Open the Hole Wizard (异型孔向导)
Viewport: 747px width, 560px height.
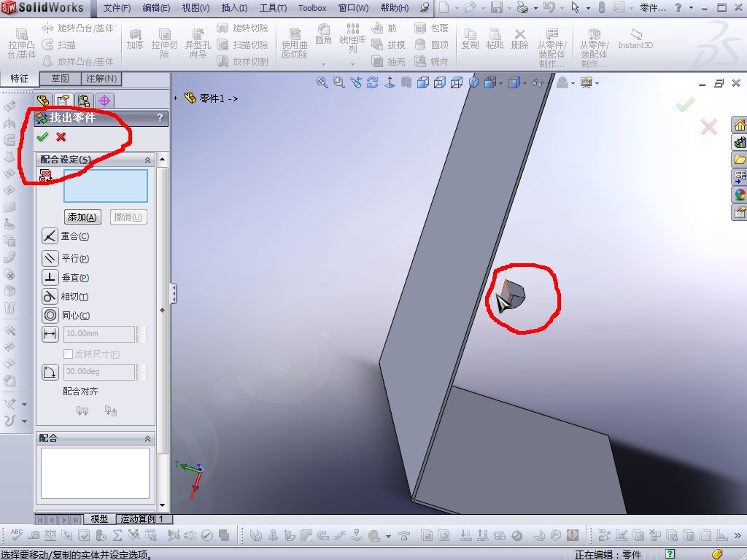(x=198, y=43)
